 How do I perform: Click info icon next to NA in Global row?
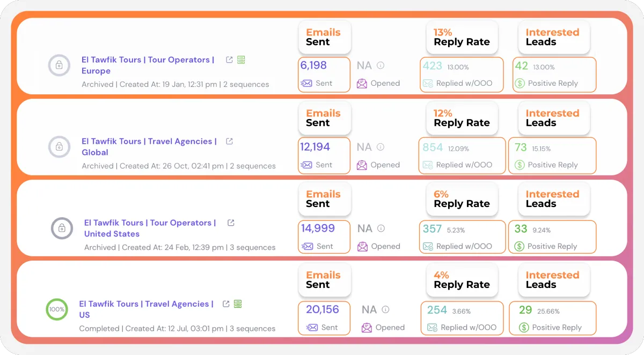click(x=380, y=147)
